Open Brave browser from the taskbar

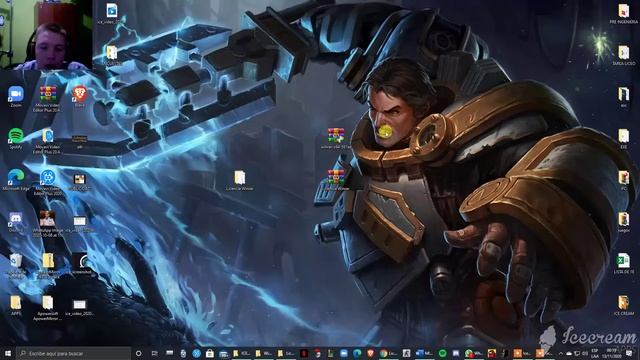pyautogui.click(x=371, y=353)
